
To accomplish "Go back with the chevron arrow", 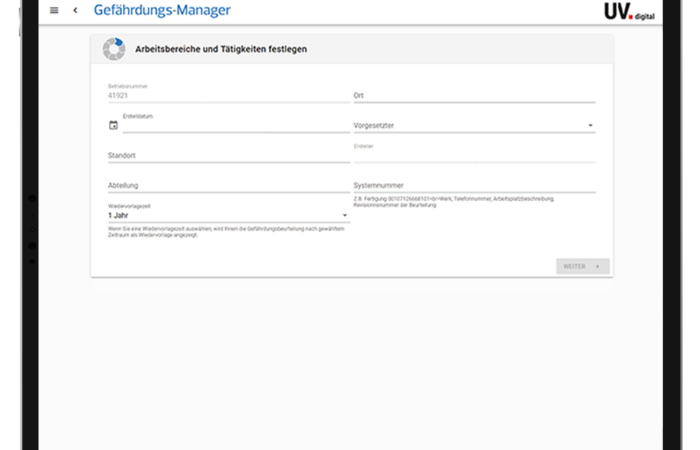I will coord(75,10).
